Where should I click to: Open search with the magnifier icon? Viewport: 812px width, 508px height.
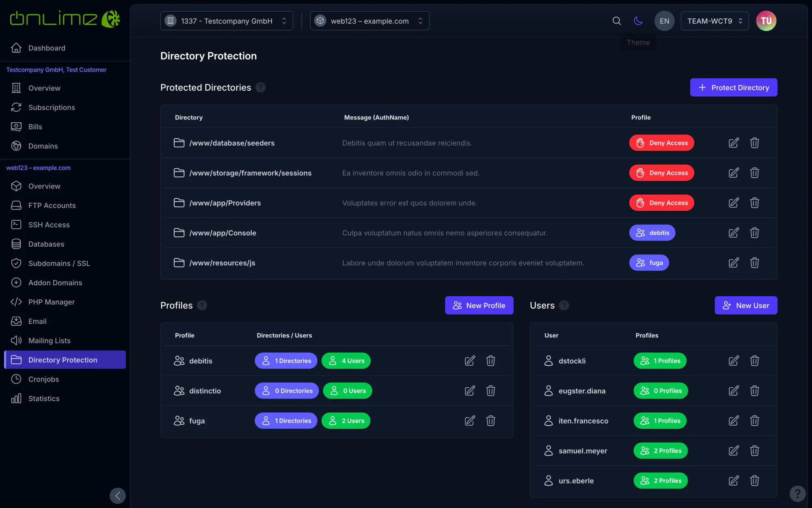click(617, 21)
